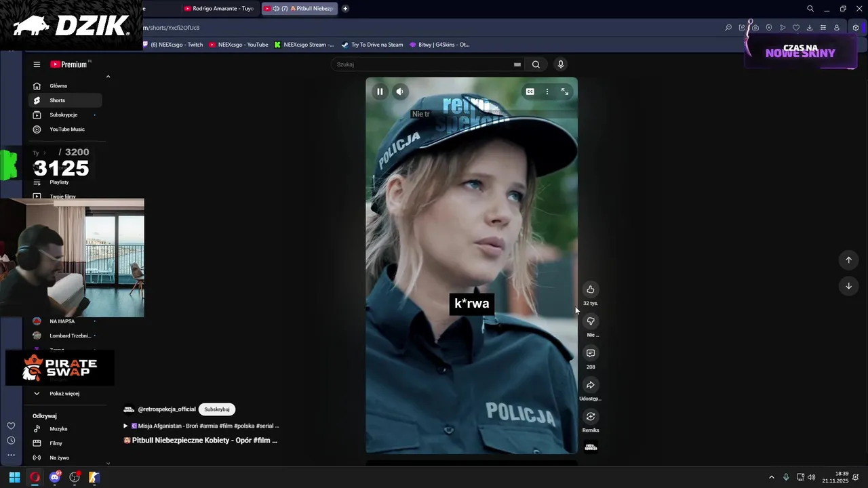Open Remiks for this Short
Image resolution: width=868 pixels, height=488 pixels.
591,417
